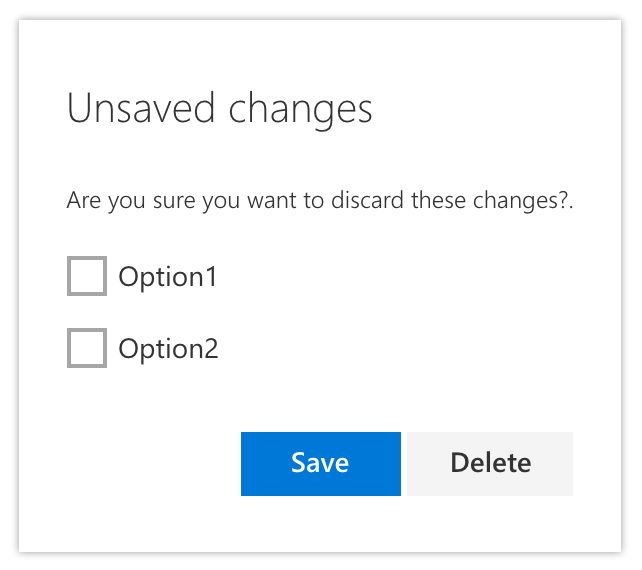Screen dimensions: 642x570
Task: Save the unsaved changes
Action: point(321,464)
